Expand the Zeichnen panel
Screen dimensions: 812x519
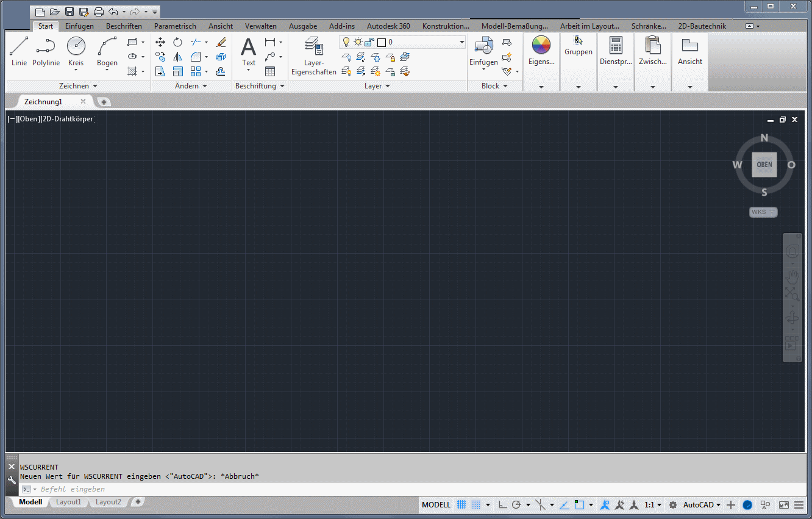79,86
